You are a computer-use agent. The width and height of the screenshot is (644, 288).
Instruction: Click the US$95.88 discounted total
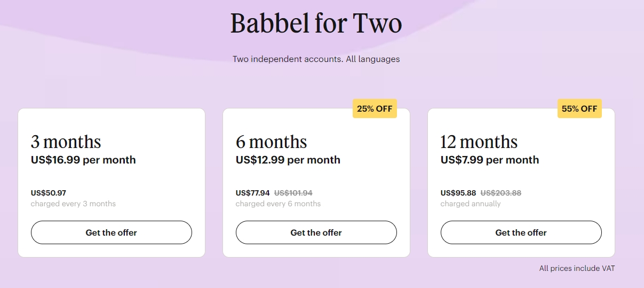pos(458,193)
